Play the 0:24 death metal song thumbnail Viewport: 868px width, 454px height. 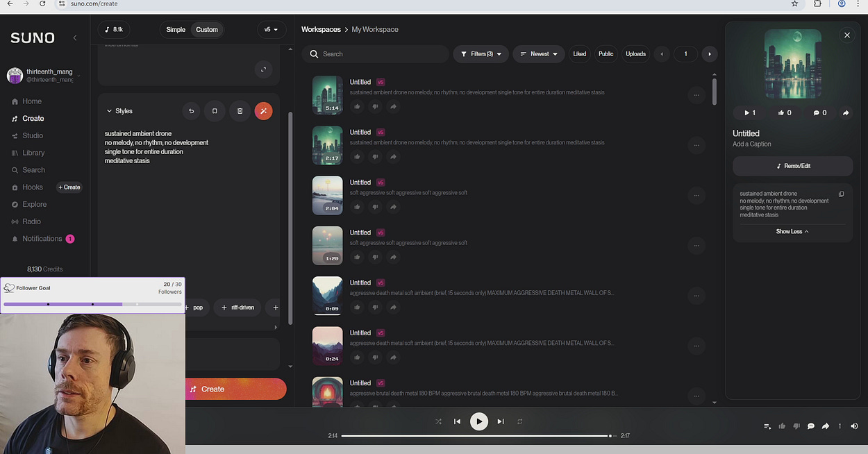328,346
